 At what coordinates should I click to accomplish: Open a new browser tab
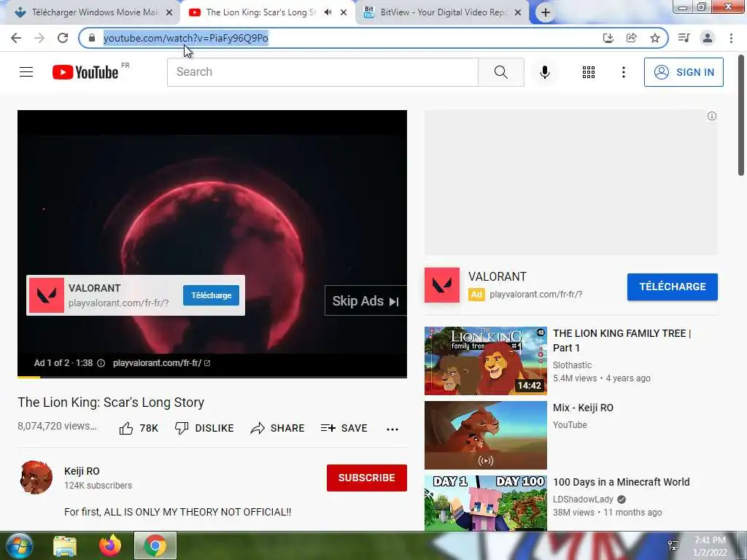coord(546,12)
